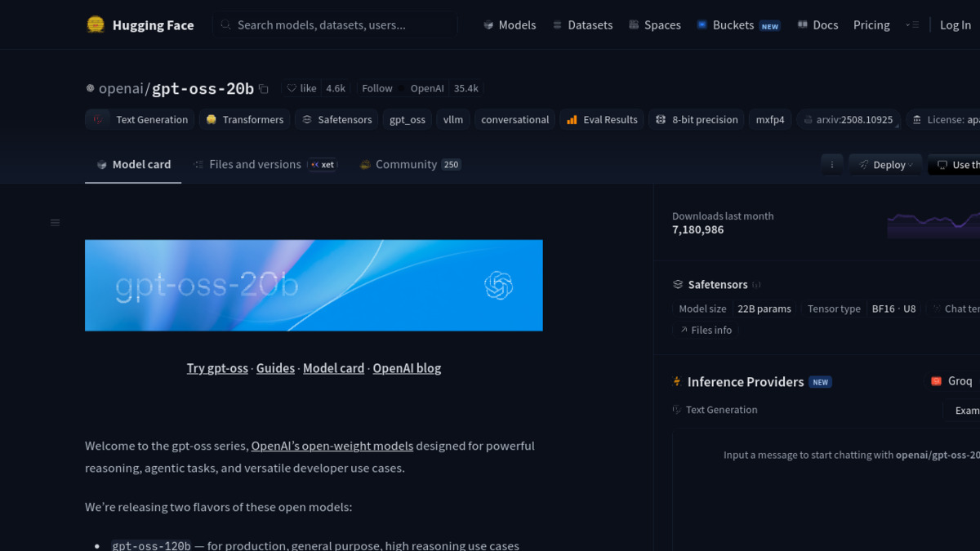View the 35.4k followers count

click(466, 88)
